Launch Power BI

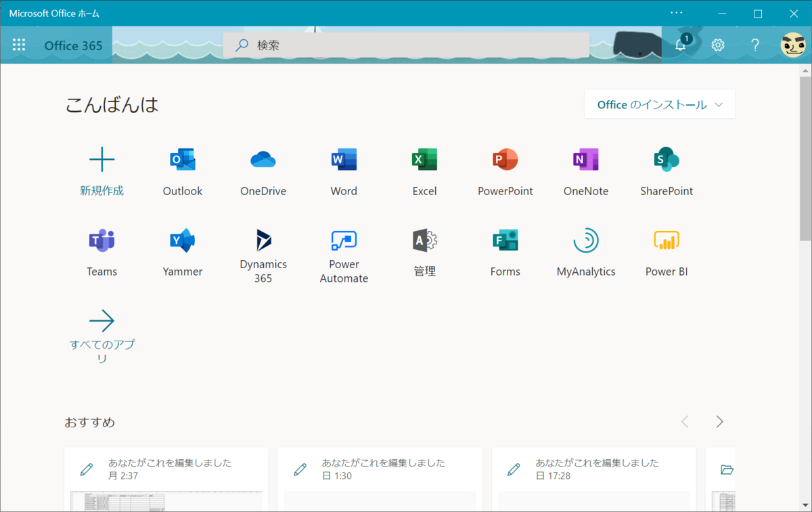[667, 253]
